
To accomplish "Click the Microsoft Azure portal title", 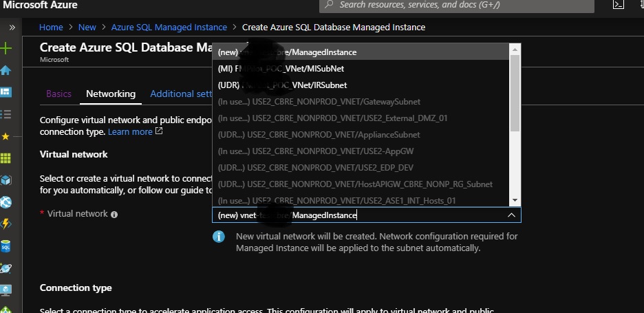I will coord(40,6).
